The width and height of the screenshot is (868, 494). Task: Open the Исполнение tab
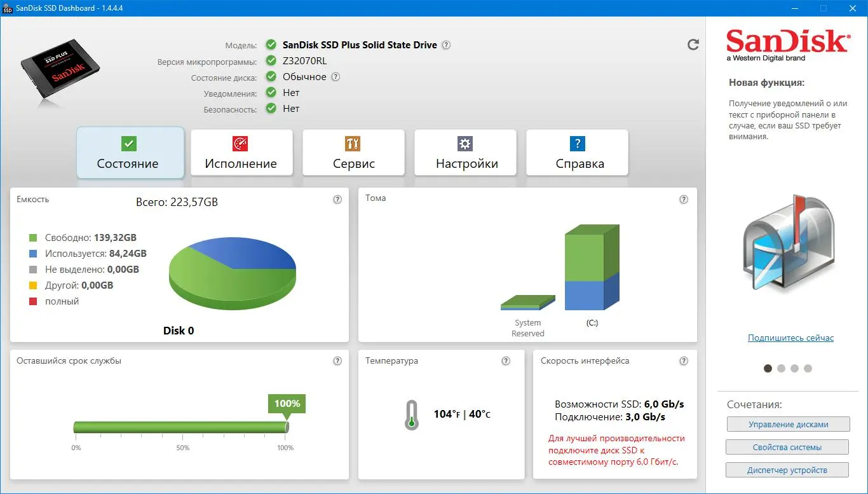click(241, 153)
